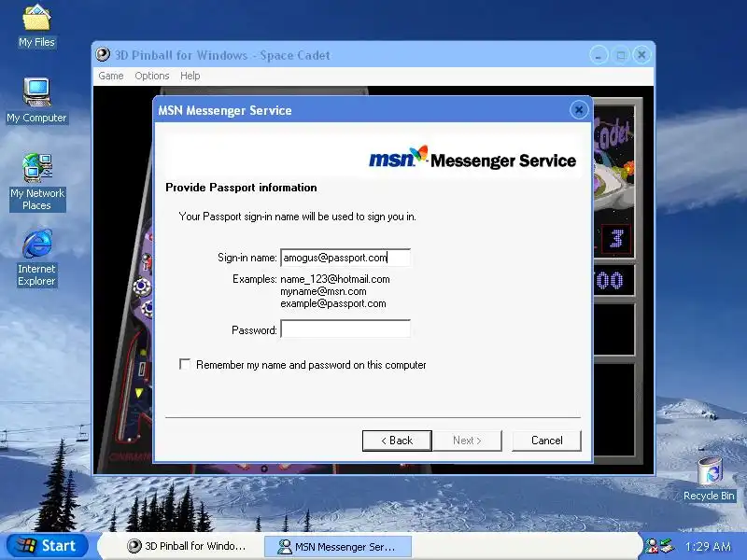The height and width of the screenshot is (560, 747).
Task: Enable Remember my name and password checkbox
Action: point(185,364)
